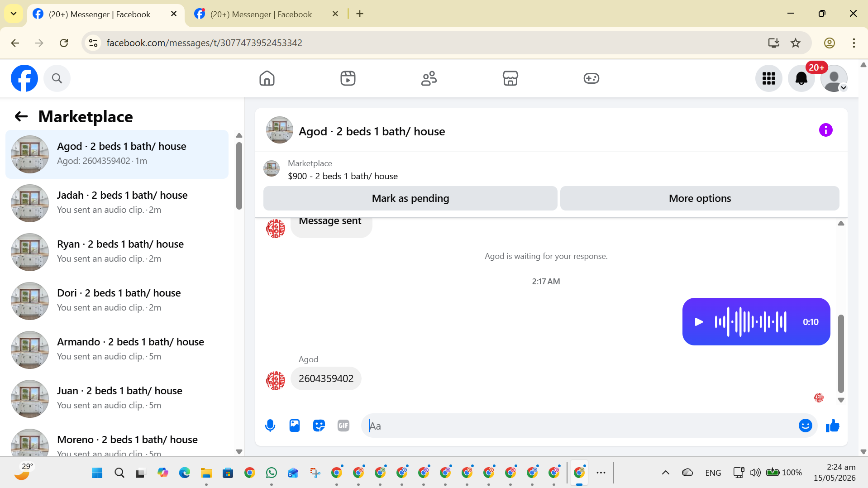This screenshot has height=488, width=868.
Task: Show hidden system tray icons
Action: tap(665, 473)
